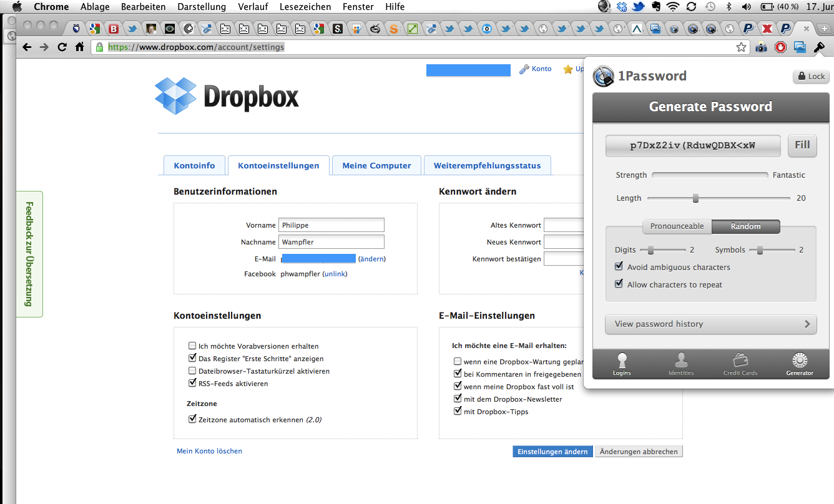
Task: Open the Identities section in 1Password
Action: (681, 364)
